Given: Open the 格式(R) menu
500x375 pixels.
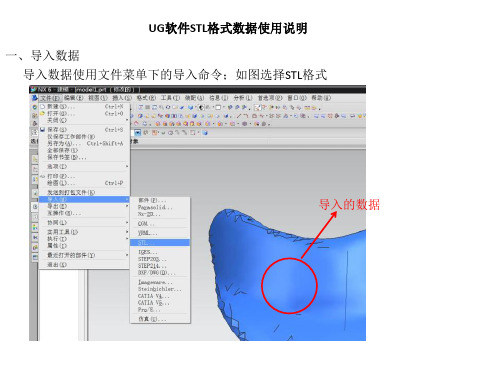Looking at the screenshot, I should pos(146,98).
